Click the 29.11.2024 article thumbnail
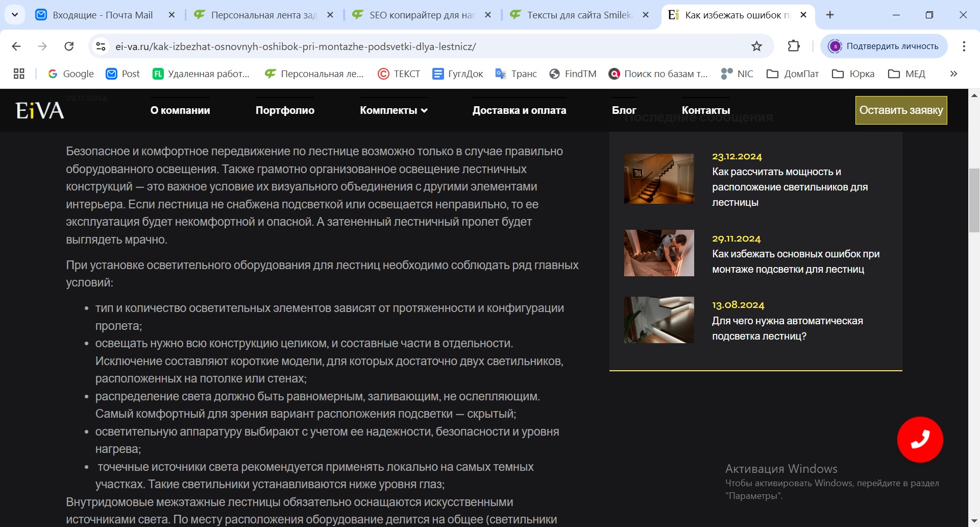This screenshot has width=980, height=527. (x=658, y=253)
